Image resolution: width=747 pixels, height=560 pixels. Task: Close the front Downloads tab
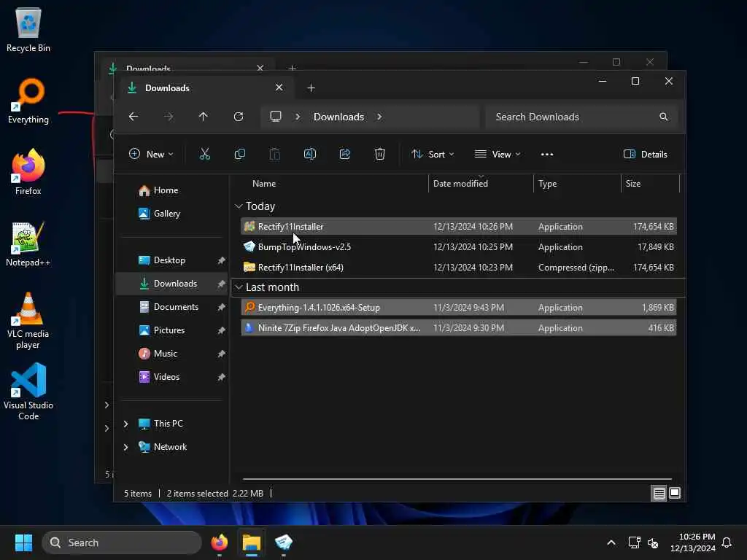tap(279, 87)
